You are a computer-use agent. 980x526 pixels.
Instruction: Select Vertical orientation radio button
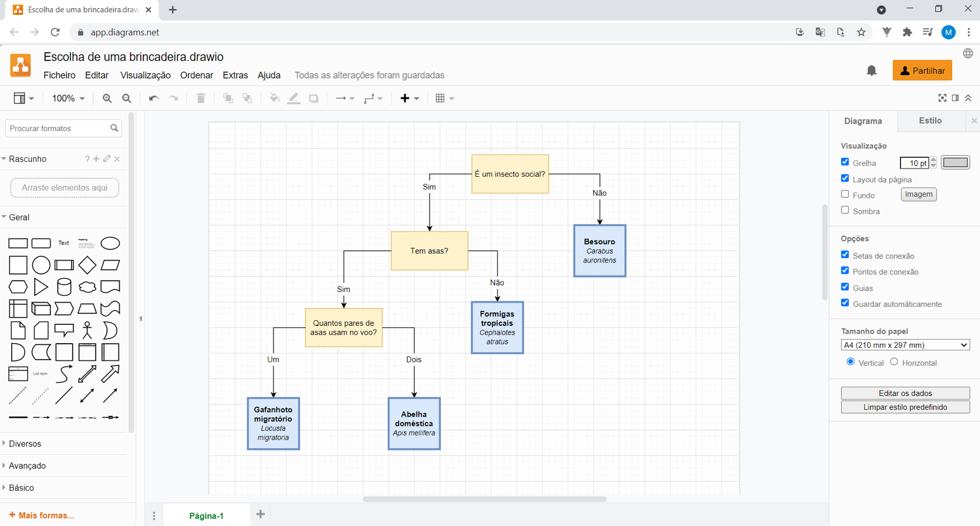850,362
